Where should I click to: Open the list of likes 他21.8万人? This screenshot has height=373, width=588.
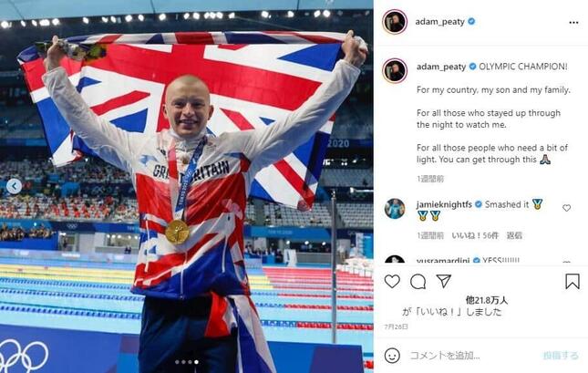pyautogui.click(x=487, y=300)
